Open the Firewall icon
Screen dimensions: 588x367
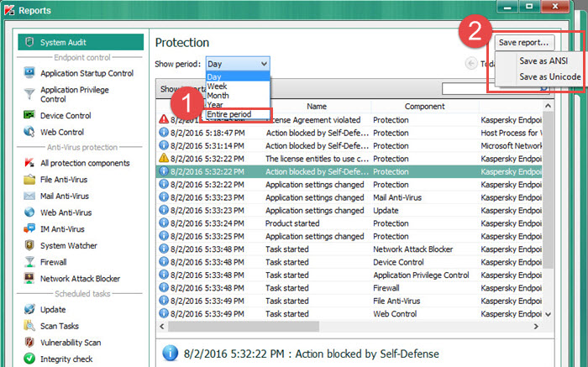29,262
